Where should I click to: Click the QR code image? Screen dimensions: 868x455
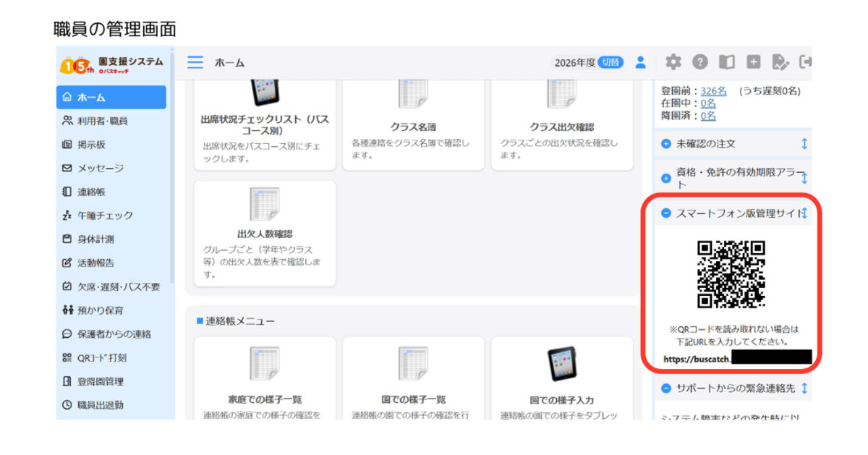pyautogui.click(x=731, y=274)
